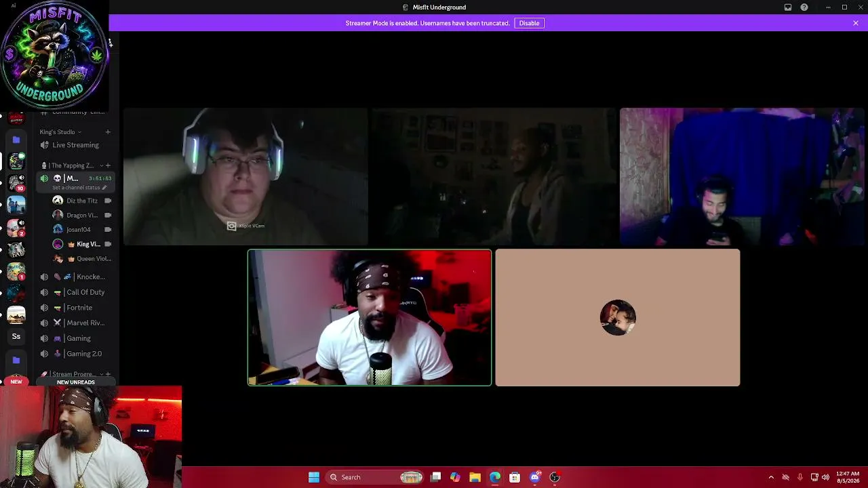Open server icon with 2 notification badge
Viewport: 868px width, 488px height.
point(16,227)
